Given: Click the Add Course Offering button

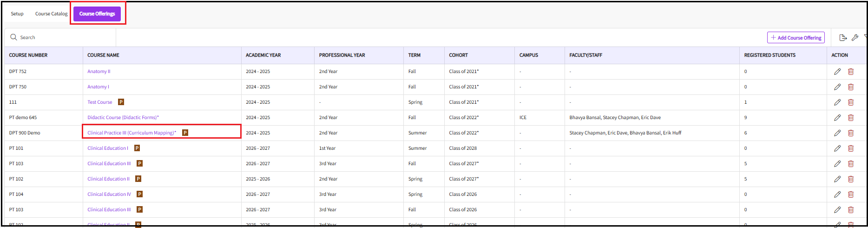Looking at the screenshot, I should tap(796, 38).
